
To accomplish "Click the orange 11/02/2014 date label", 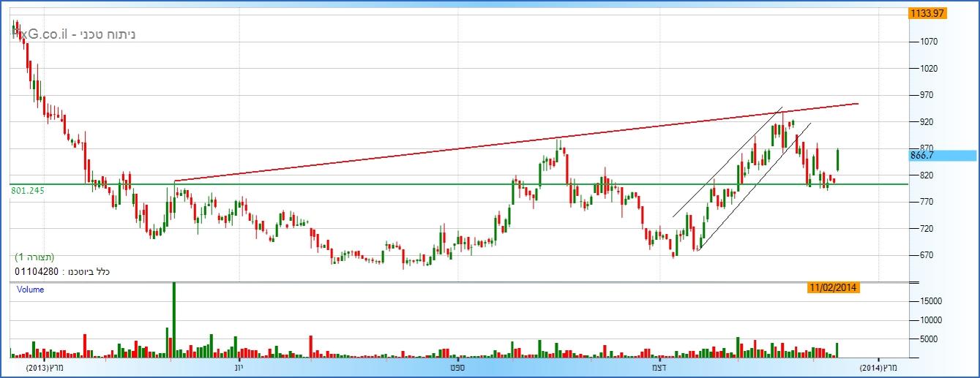I will [x=834, y=288].
